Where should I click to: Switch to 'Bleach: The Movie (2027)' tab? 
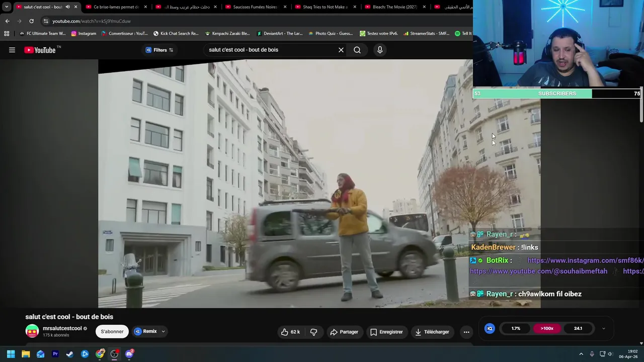394,7
